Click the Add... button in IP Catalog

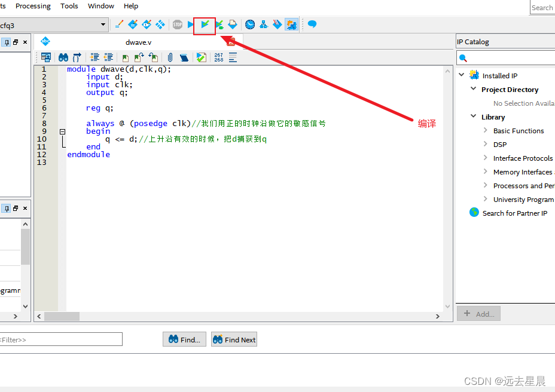(478, 314)
